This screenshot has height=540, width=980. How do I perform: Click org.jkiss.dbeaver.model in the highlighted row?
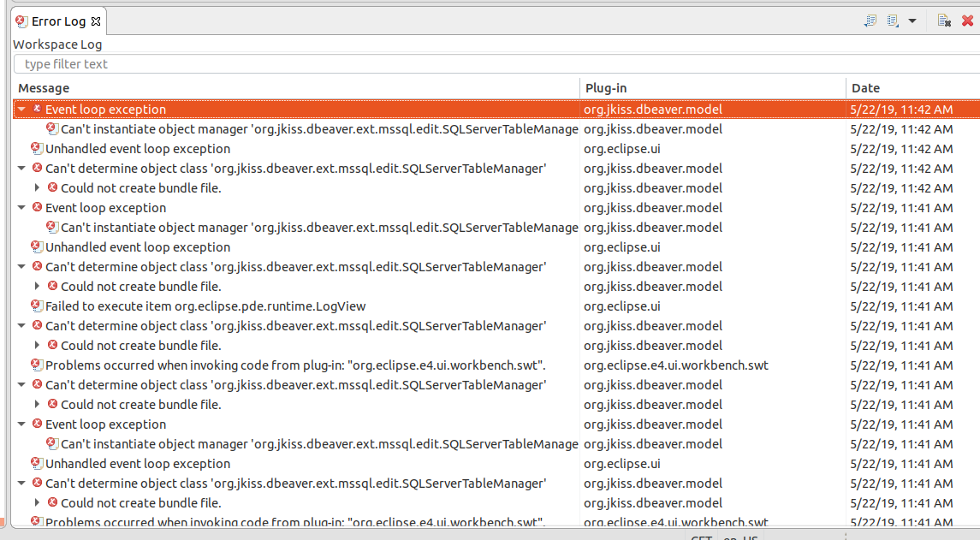(652, 110)
